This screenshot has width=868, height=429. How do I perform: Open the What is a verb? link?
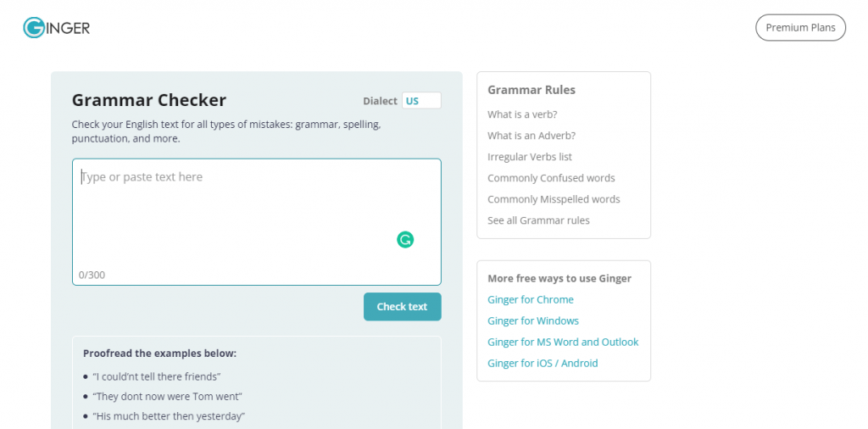pyautogui.click(x=522, y=114)
